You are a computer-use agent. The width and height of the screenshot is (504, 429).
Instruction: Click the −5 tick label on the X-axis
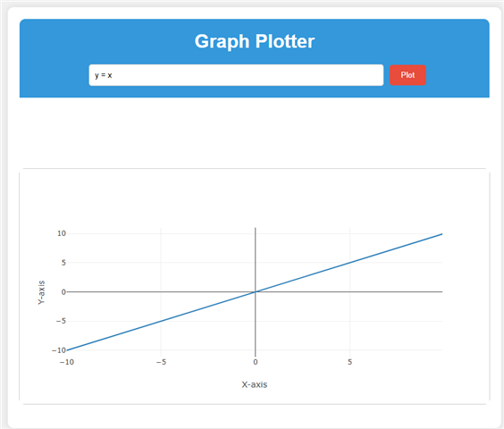point(161,362)
